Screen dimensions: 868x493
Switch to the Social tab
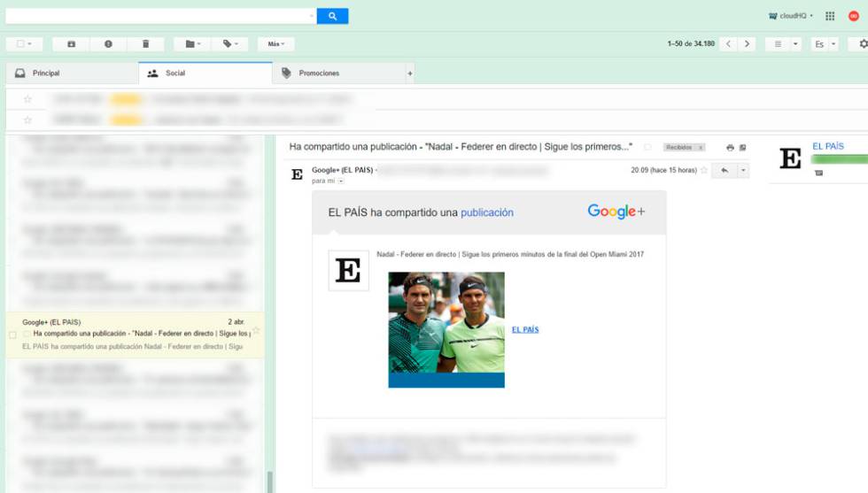(205, 73)
